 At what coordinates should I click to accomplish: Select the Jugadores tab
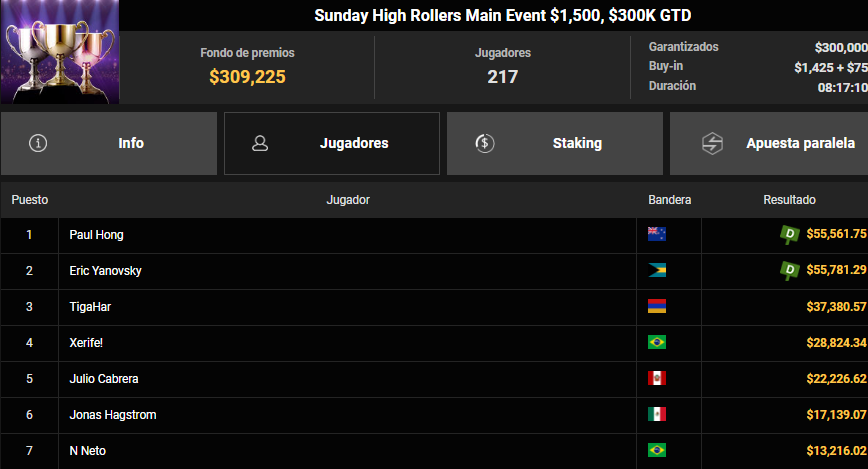click(x=332, y=143)
